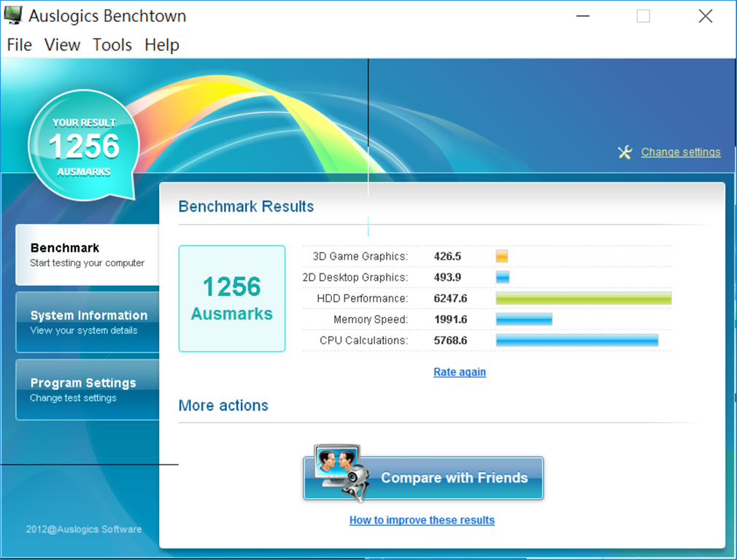Click the 3D Game Graphics orange bar
Viewport: 737px width, 560px height.
(x=502, y=256)
